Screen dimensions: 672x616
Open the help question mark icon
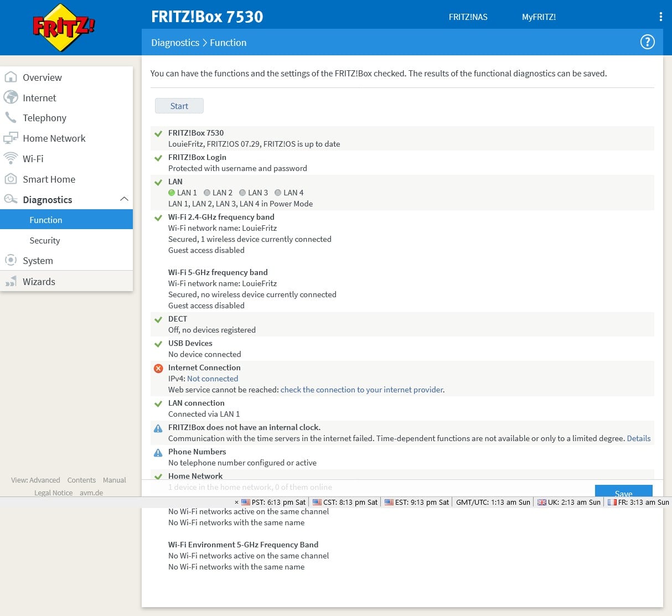click(x=647, y=42)
